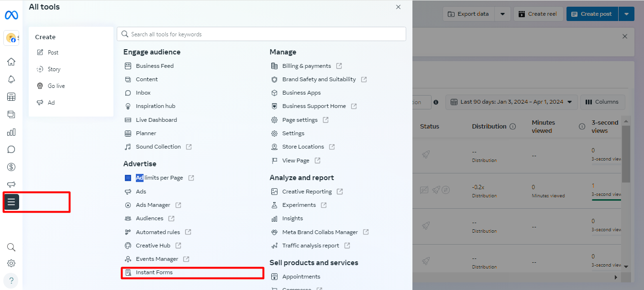The height and width of the screenshot is (290, 644).
Task: Open Business Support Home
Action: [x=314, y=106]
